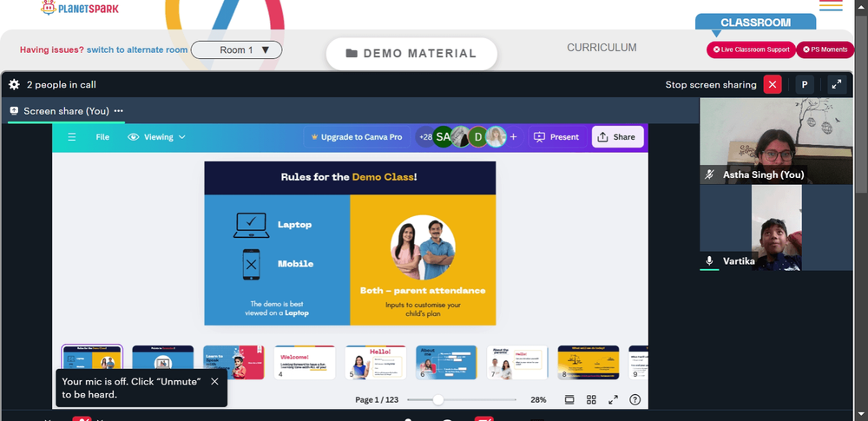Click the 2 people in call label
This screenshot has height=421, width=868.
point(62,85)
